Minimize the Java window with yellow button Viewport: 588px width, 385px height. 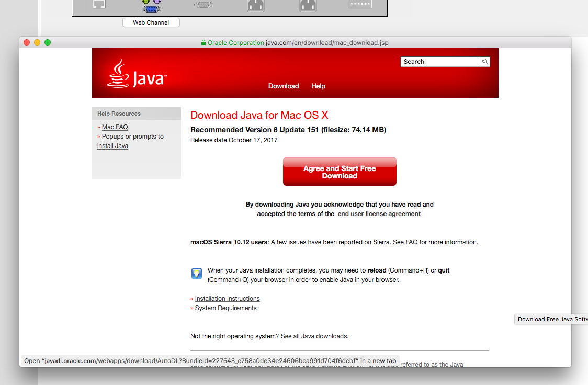click(x=37, y=42)
